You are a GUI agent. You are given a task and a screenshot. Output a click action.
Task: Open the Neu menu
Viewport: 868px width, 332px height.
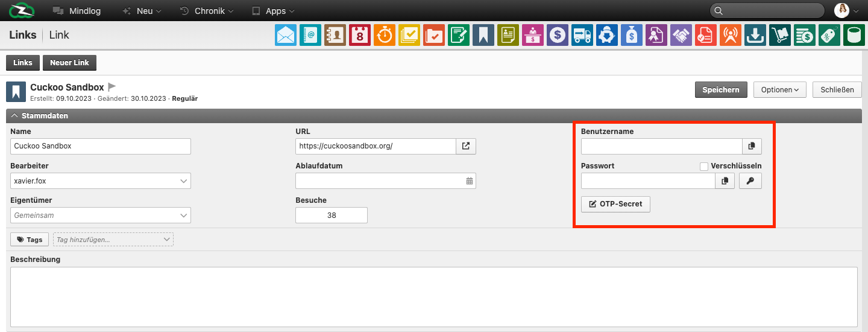tap(142, 11)
